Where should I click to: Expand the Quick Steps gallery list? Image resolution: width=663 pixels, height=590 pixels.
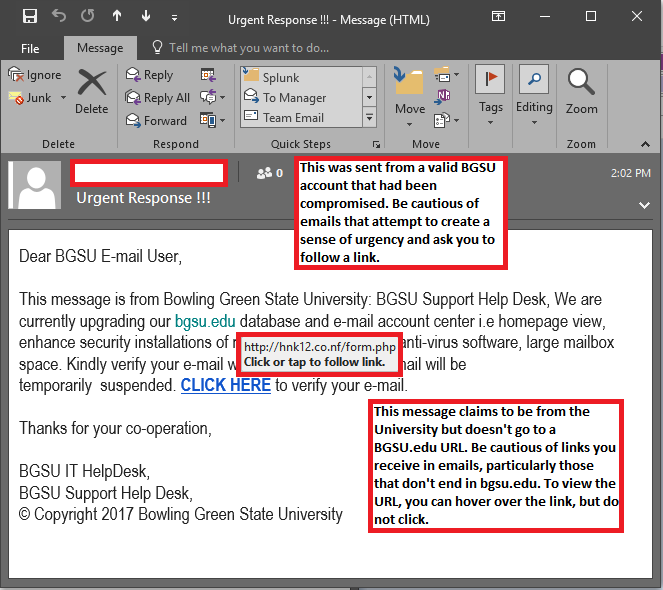point(369,119)
